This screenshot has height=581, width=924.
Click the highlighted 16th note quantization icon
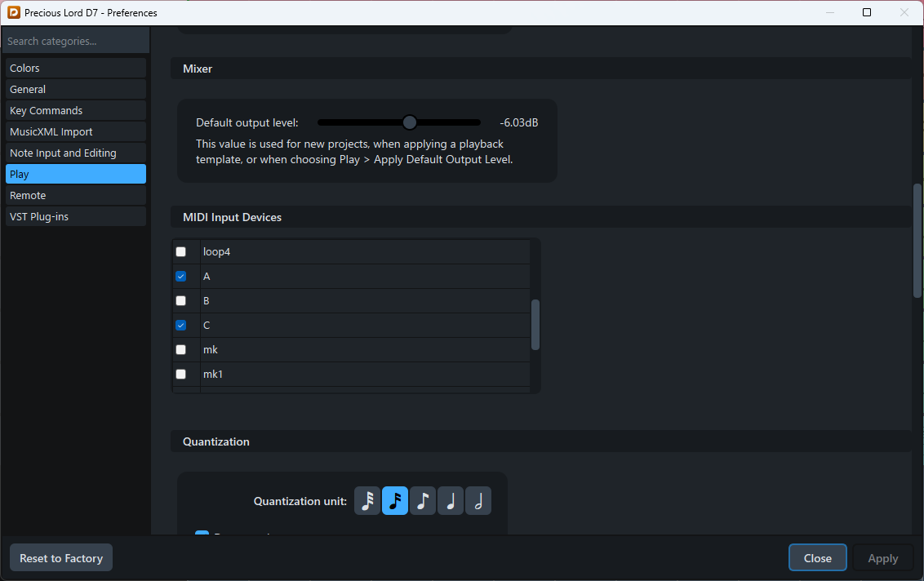pyautogui.click(x=395, y=500)
